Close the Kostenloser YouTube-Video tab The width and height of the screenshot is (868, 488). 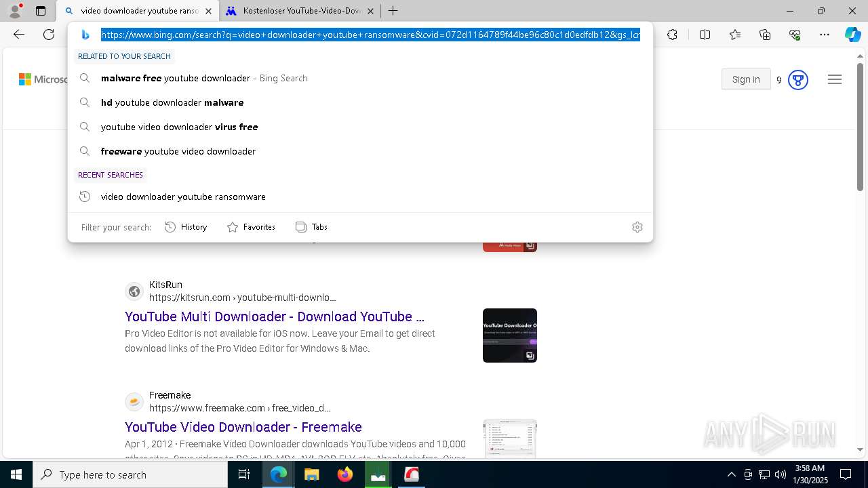(x=371, y=11)
